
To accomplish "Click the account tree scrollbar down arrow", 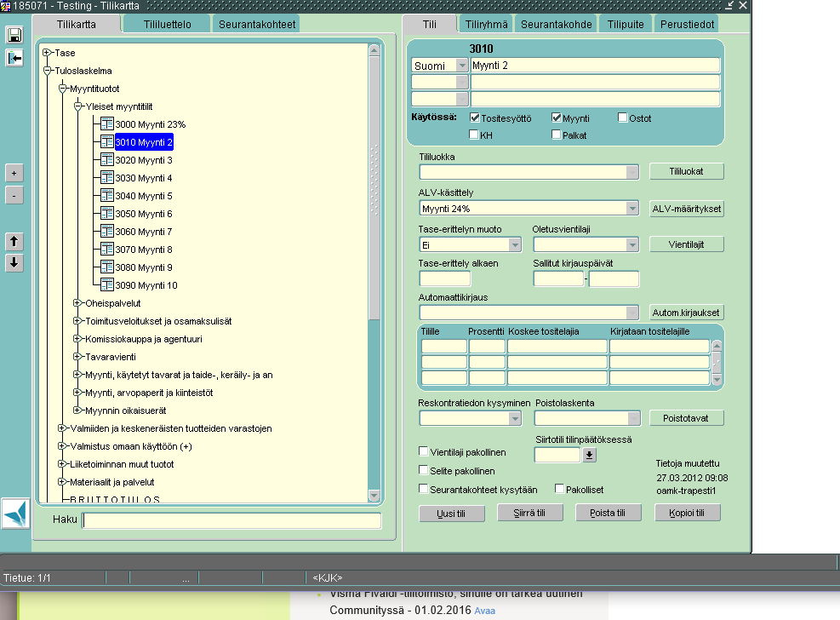I will click(374, 495).
